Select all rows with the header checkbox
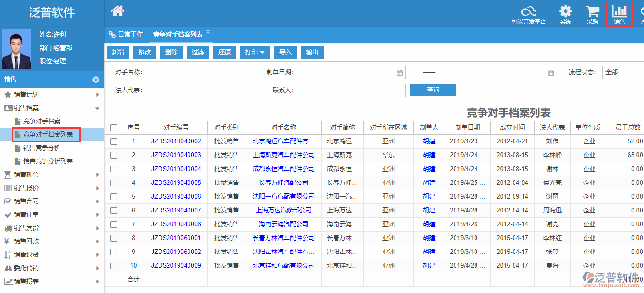The height and width of the screenshot is (293, 644). (114, 127)
